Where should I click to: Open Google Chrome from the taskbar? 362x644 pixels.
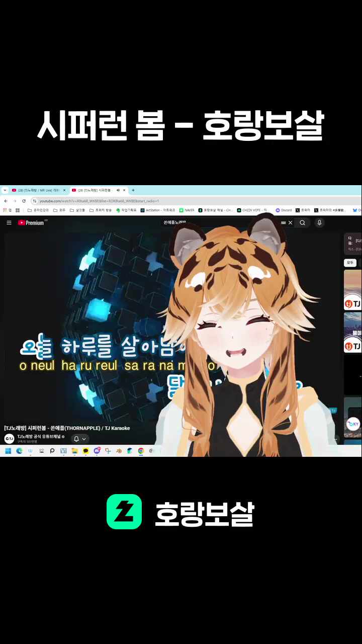click(141, 451)
